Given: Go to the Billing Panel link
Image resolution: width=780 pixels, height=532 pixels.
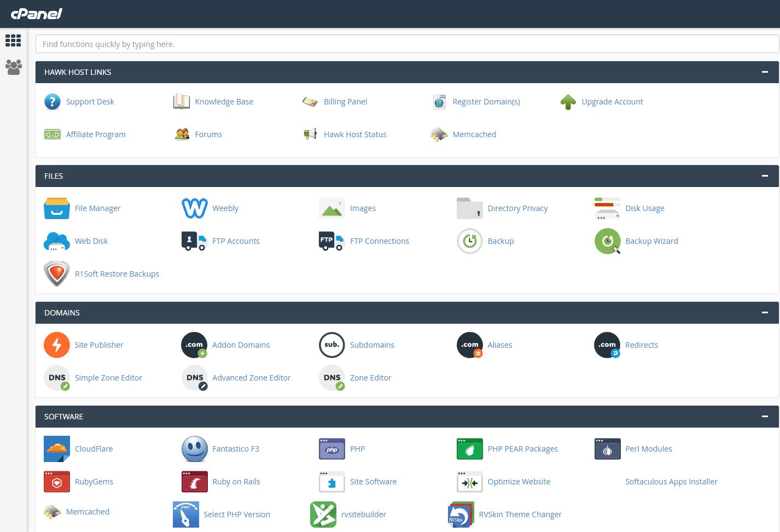Looking at the screenshot, I should click(345, 102).
